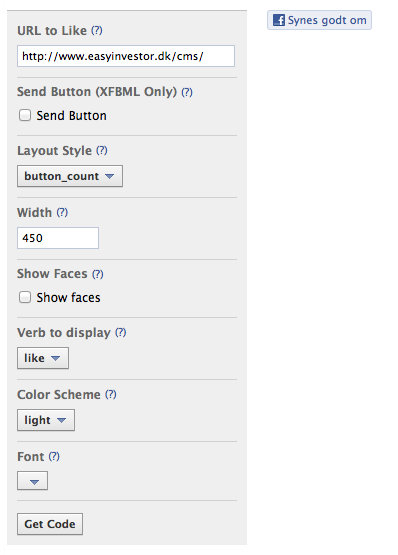Expand the like verb dropdown
The image size is (398, 555).
point(43,358)
